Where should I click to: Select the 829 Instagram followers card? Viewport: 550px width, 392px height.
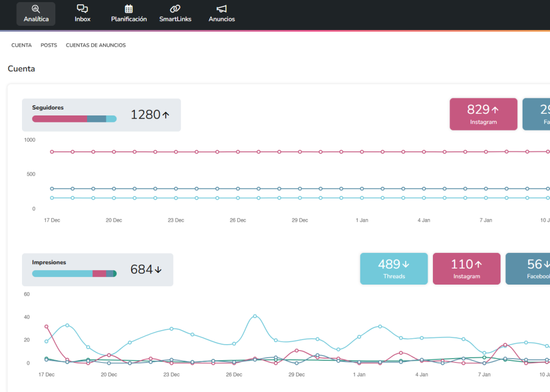[483, 114]
